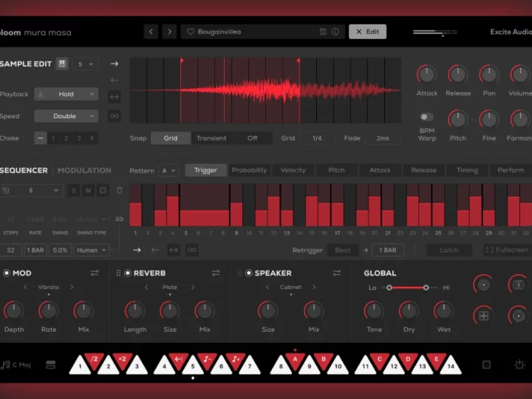
Task: Click right arrow beside sample waveform
Action: coord(115,64)
